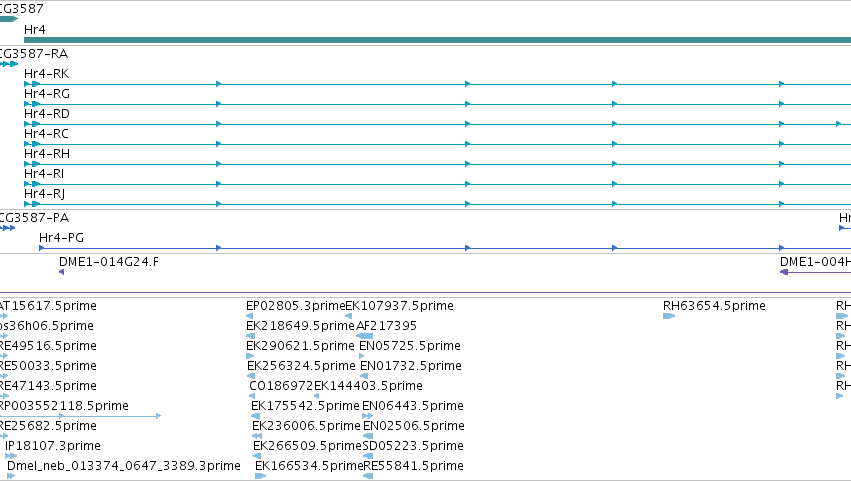Click the far-right exon arrow on Hr4-RD
Image resolution: width=851 pixels, height=481 pixels.
(x=839, y=124)
